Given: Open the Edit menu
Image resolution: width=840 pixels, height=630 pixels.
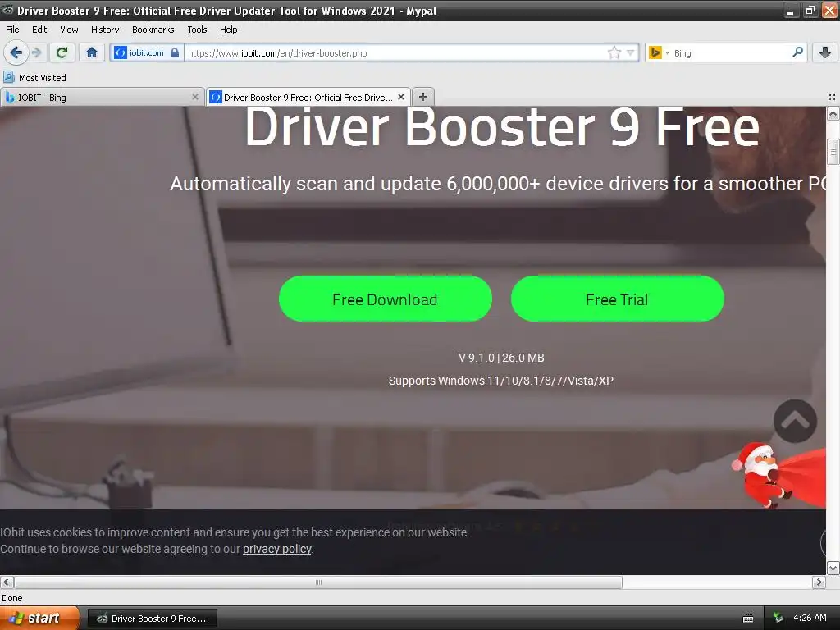Looking at the screenshot, I should [39, 30].
